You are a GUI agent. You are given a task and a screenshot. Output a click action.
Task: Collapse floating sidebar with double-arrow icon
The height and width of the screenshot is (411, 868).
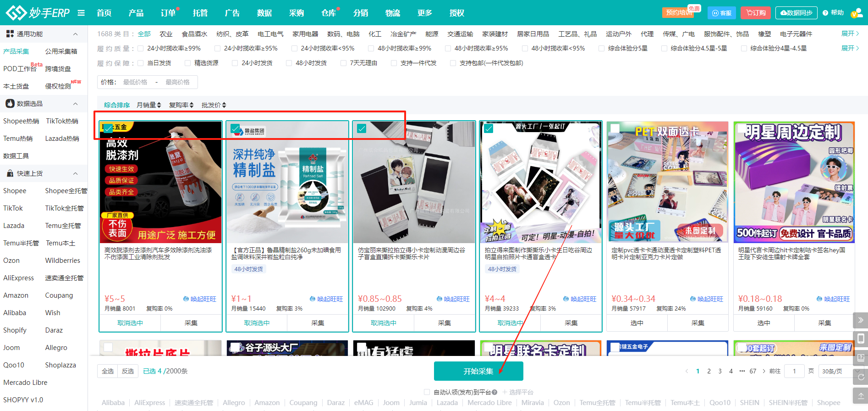[860, 320]
